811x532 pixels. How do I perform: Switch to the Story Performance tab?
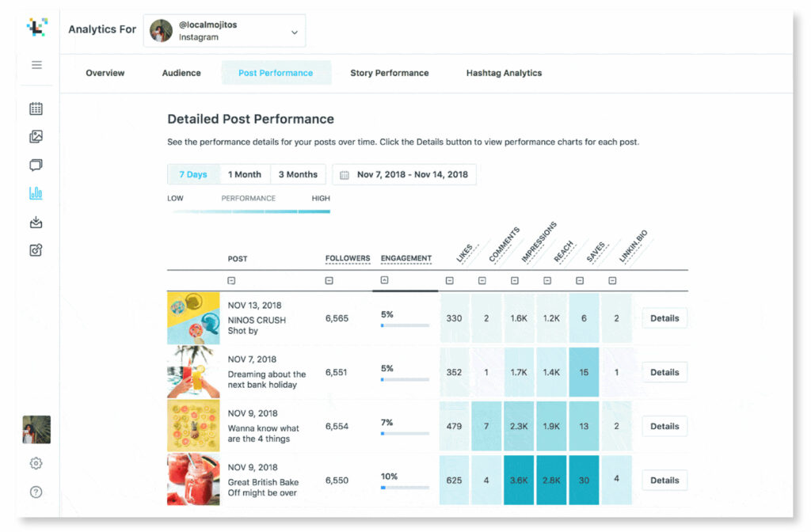pyautogui.click(x=389, y=73)
